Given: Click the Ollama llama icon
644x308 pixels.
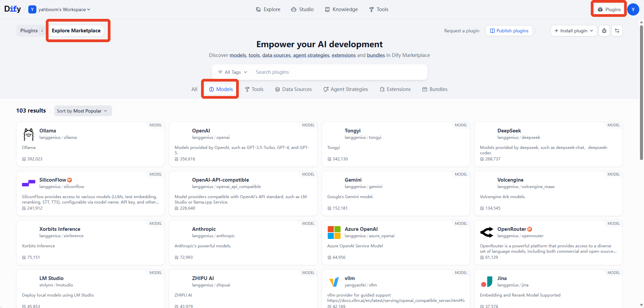Looking at the screenshot, I should coord(29,134).
